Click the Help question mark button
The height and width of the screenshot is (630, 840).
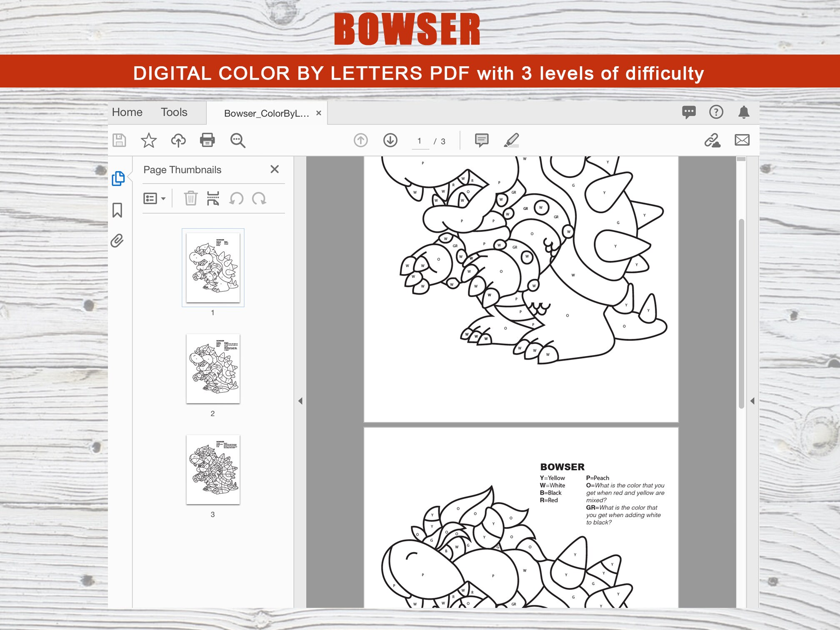tap(715, 112)
